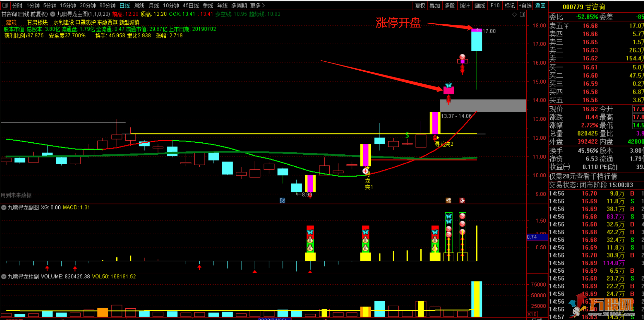Screen dimensions: 644x320
Task: Expand the 更多 periods menu
Action: pyautogui.click(x=257, y=5)
